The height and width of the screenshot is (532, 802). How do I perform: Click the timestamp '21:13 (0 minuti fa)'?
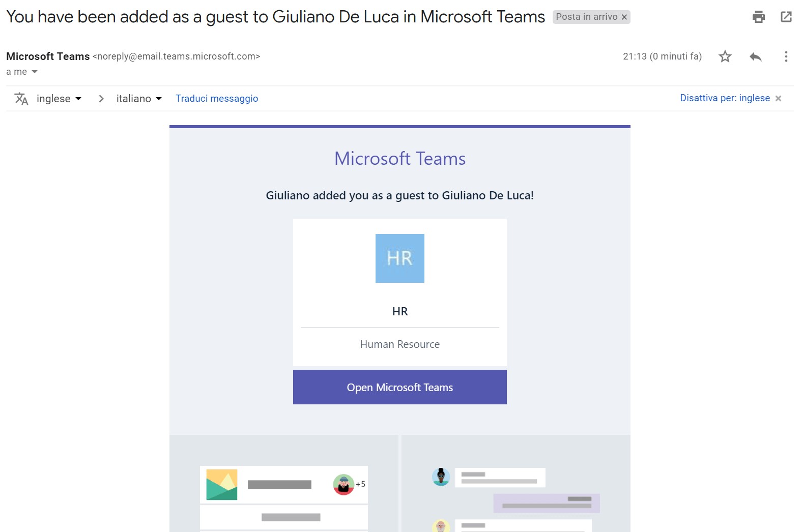(662, 56)
